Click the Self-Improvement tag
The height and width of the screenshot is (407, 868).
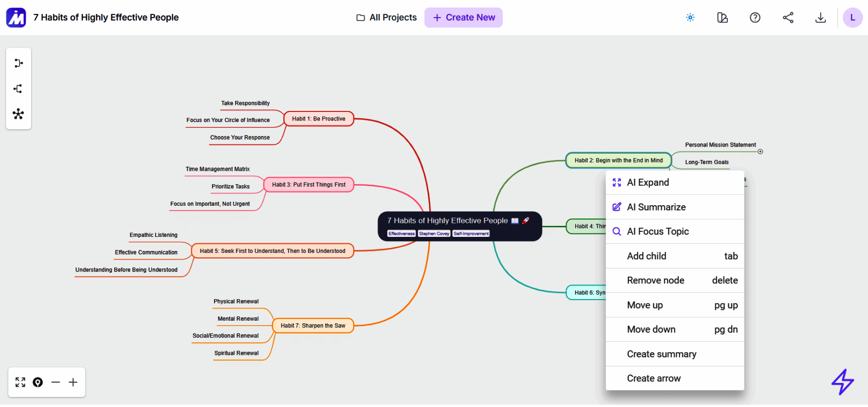pyautogui.click(x=471, y=234)
